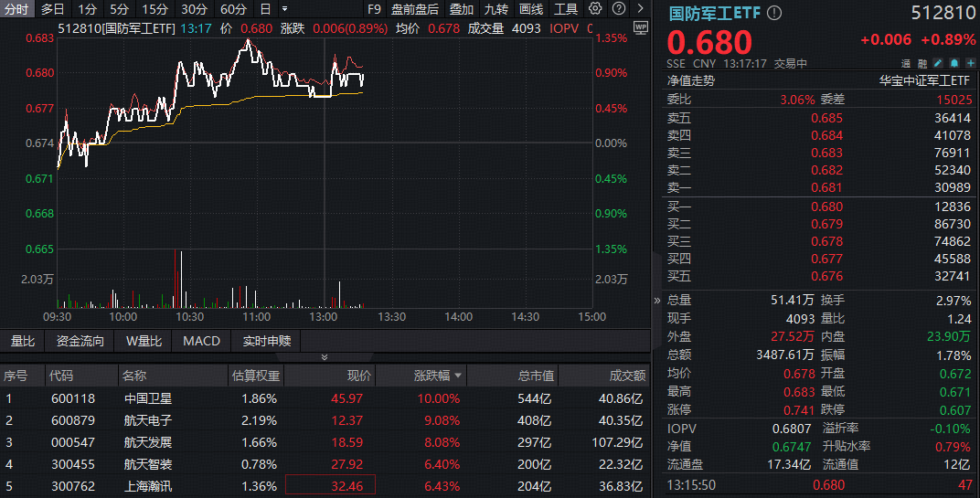
Task: Click the 净值走势 link
Action: click(x=690, y=80)
